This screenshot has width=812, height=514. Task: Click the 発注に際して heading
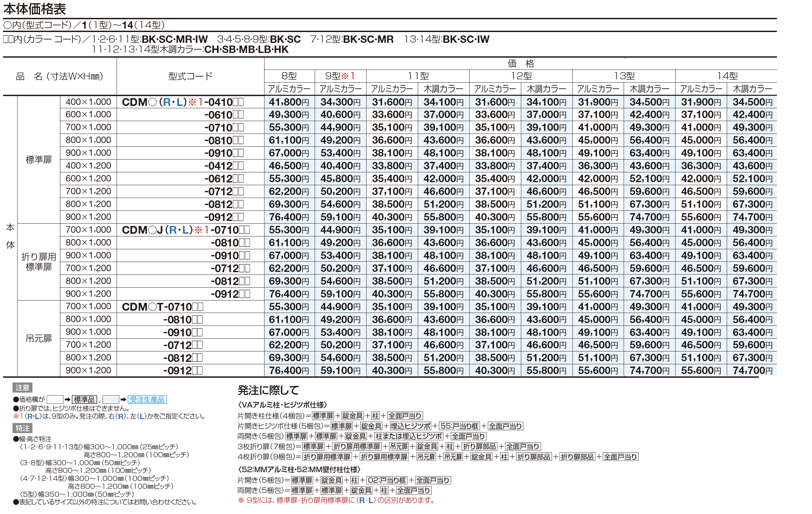[x=269, y=390]
